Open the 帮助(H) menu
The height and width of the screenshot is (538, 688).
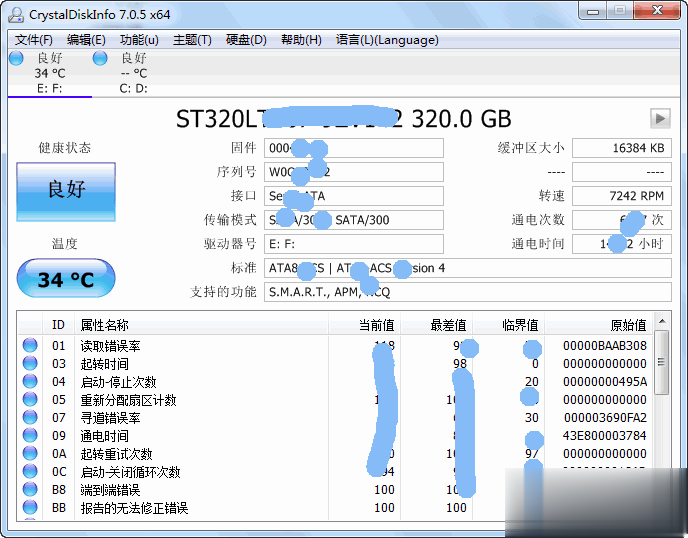coord(301,40)
